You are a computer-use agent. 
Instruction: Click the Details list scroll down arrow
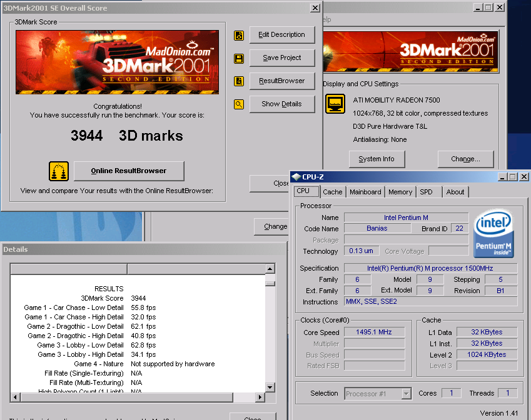click(270, 387)
